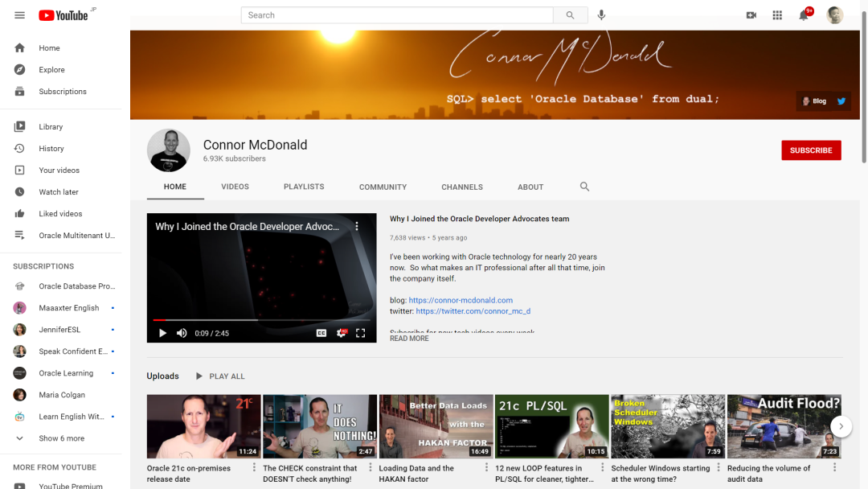The height and width of the screenshot is (489, 868).
Task: Switch to the COMMUNITY tab
Action: (383, 187)
